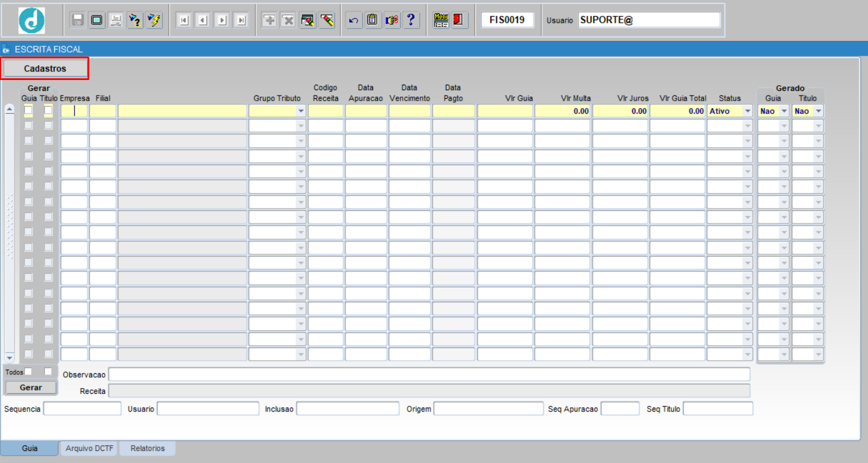Viewport: 868px width, 463px height.
Task: Switch to Arquivo DCTF tab
Action: 89,448
